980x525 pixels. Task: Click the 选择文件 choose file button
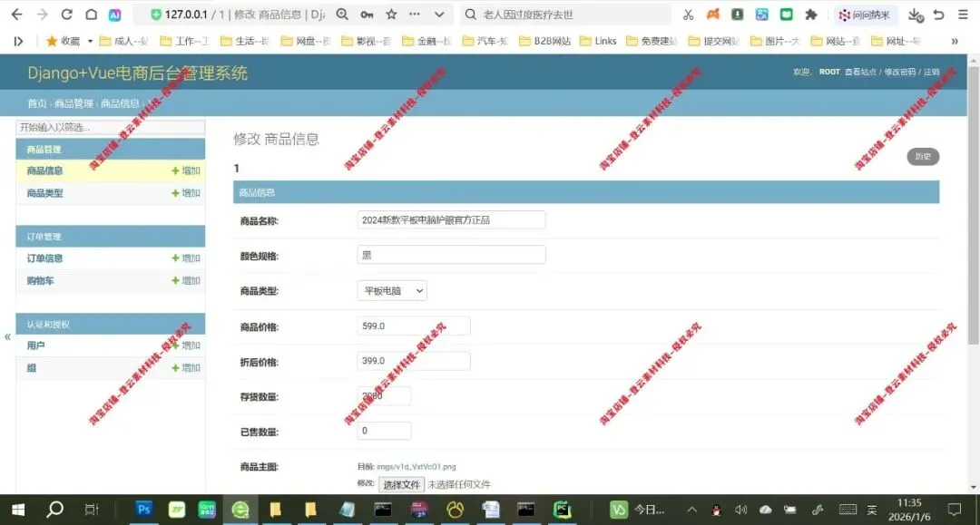(401, 484)
